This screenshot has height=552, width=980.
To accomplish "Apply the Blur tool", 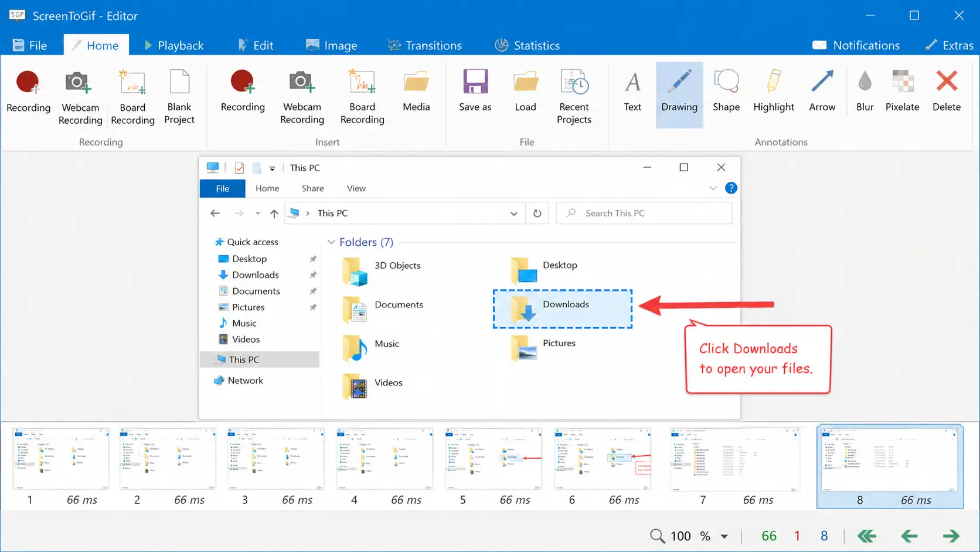I will coord(865,92).
